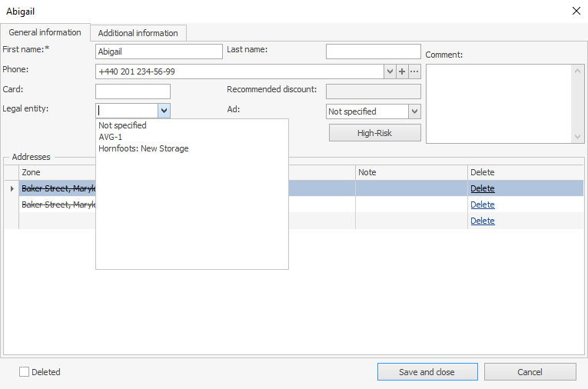The image size is (588, 389).
Task: Expand the Phone number dropdown
Action: (389, 71)
